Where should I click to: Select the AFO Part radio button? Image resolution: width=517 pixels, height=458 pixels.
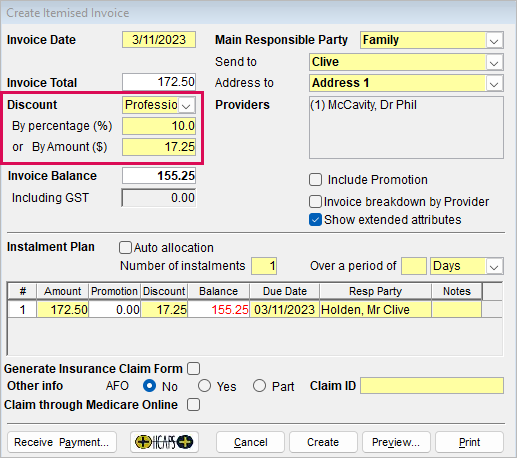click(x=259, y=386)
